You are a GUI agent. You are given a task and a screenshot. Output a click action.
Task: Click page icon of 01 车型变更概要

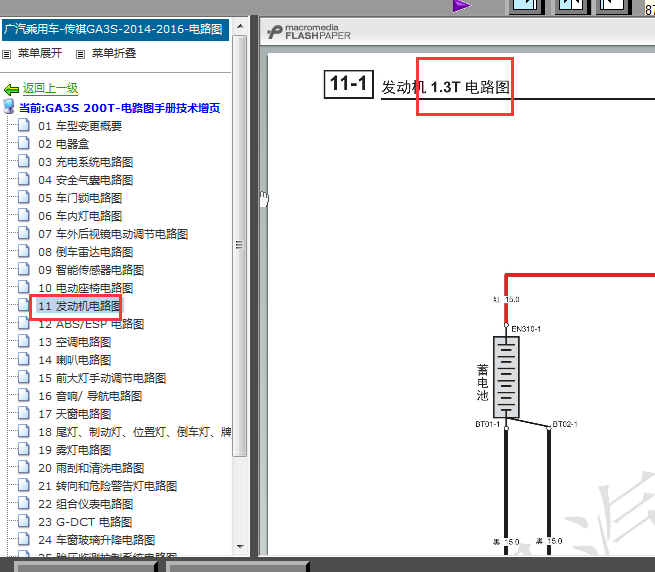[24, 125]
